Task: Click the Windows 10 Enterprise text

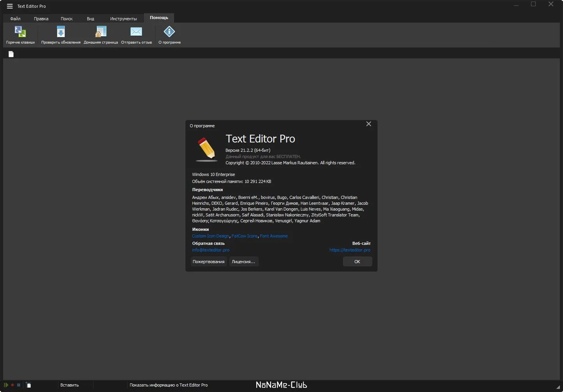Action: pos(213,174)
